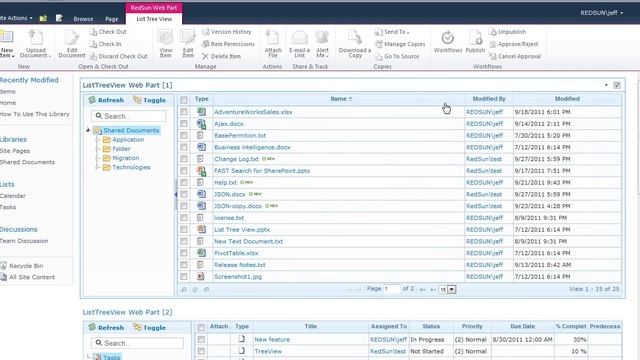Click the Upload Document ribbon icon
This screenshot has height=360, width=640.
pos(36,43)
